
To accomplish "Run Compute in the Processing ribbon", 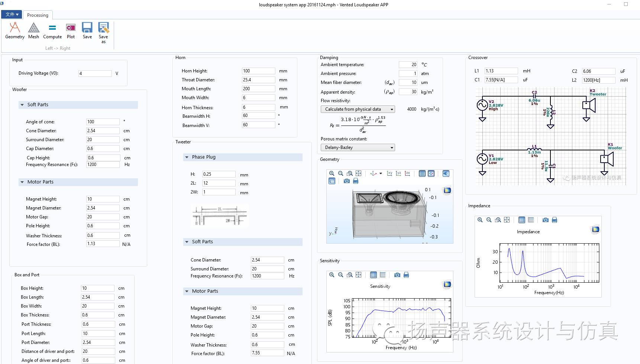I will coord(52,30).
